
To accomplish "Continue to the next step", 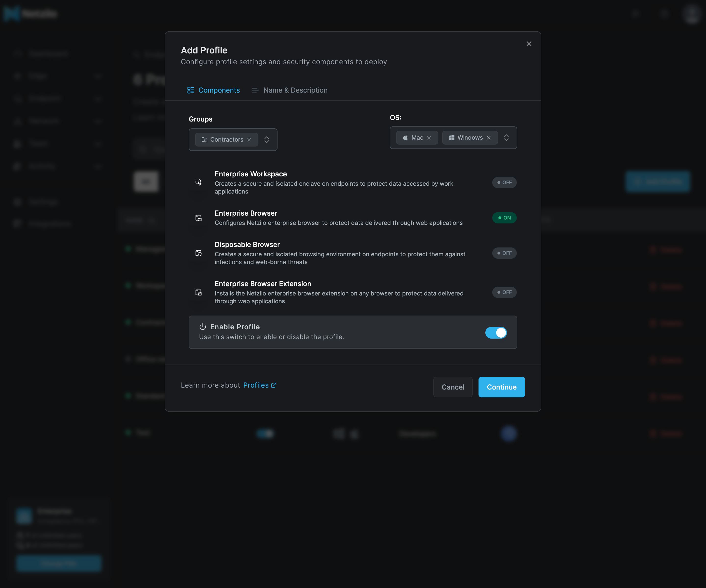I will [x=502, y=387].
